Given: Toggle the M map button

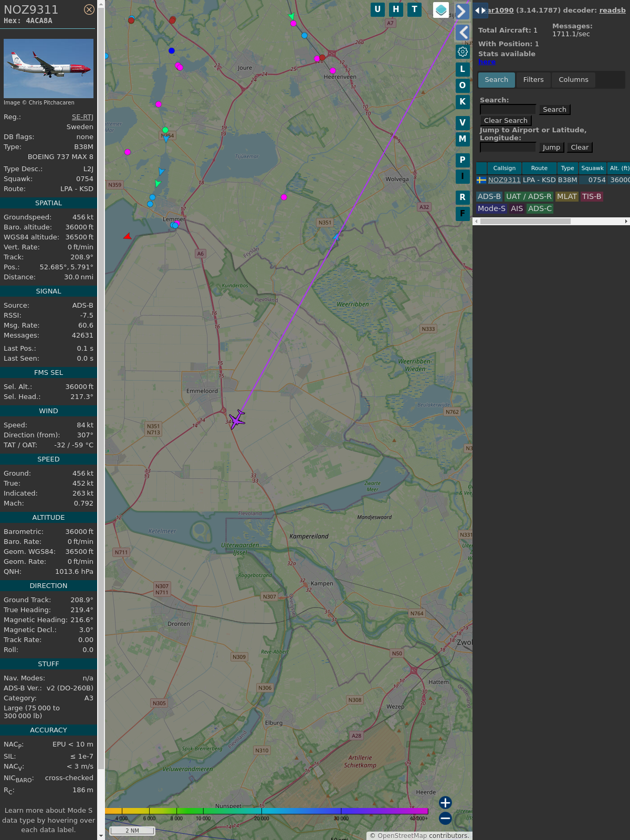Looking at the screenshot, I should [463, 139].
